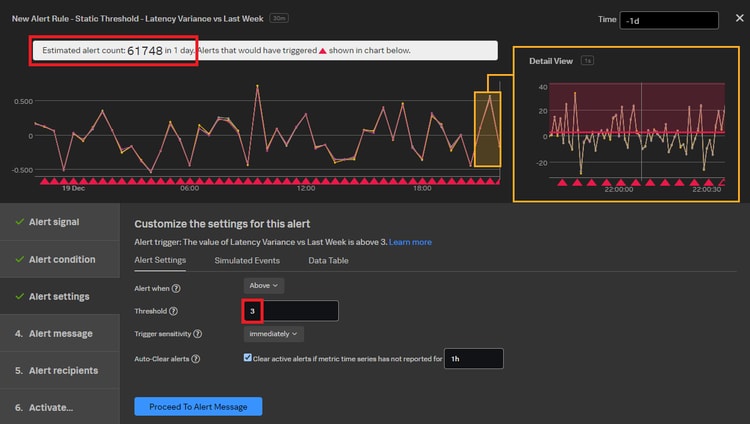
Task: Go to the Alert message step
Action: 60,333
